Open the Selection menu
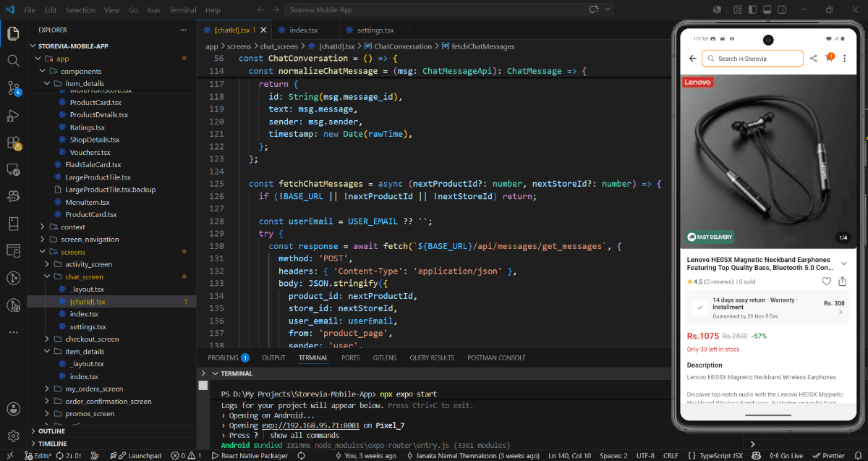 click(80, 10)
